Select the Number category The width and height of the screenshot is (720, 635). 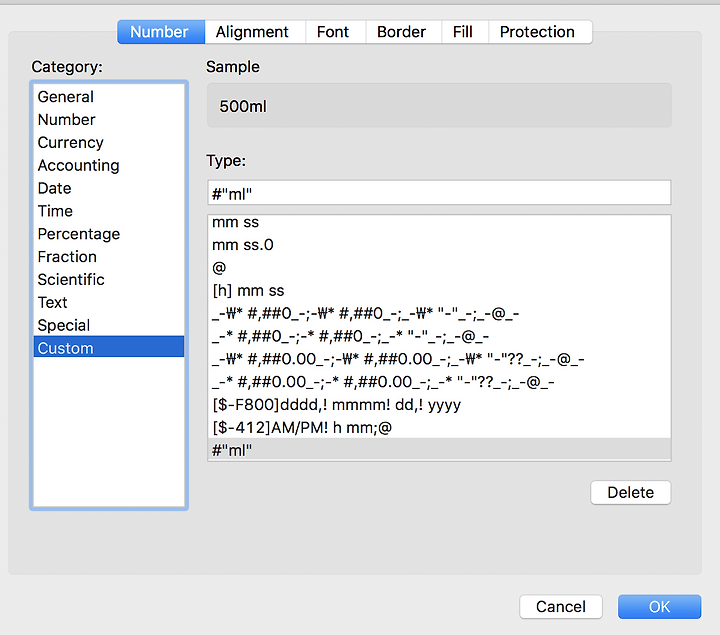109,119
